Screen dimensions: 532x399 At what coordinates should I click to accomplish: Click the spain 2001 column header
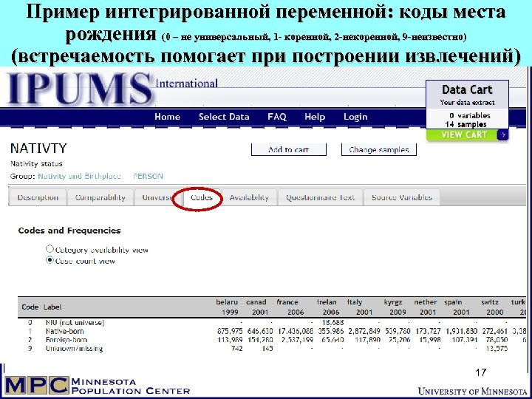point(457,307)
